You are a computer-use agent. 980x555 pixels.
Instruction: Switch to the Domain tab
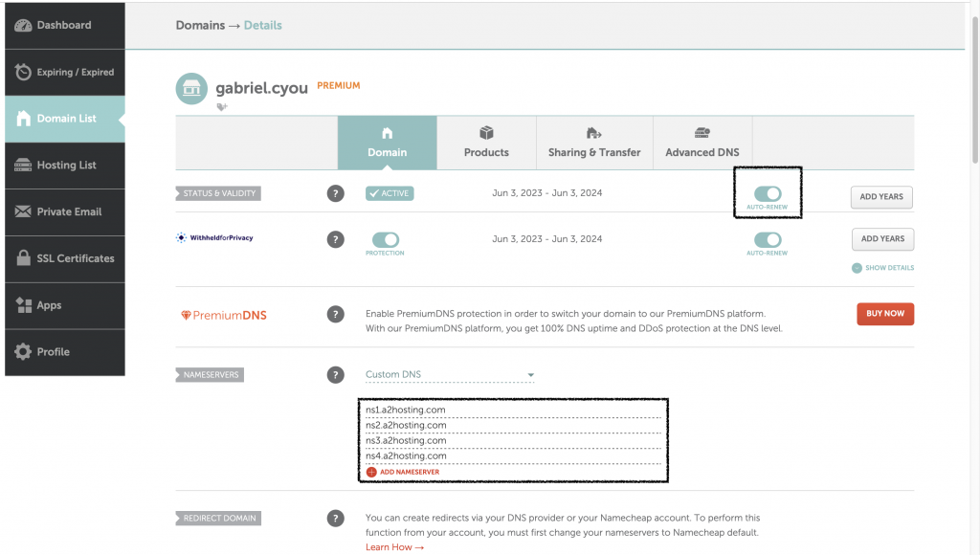388,143
